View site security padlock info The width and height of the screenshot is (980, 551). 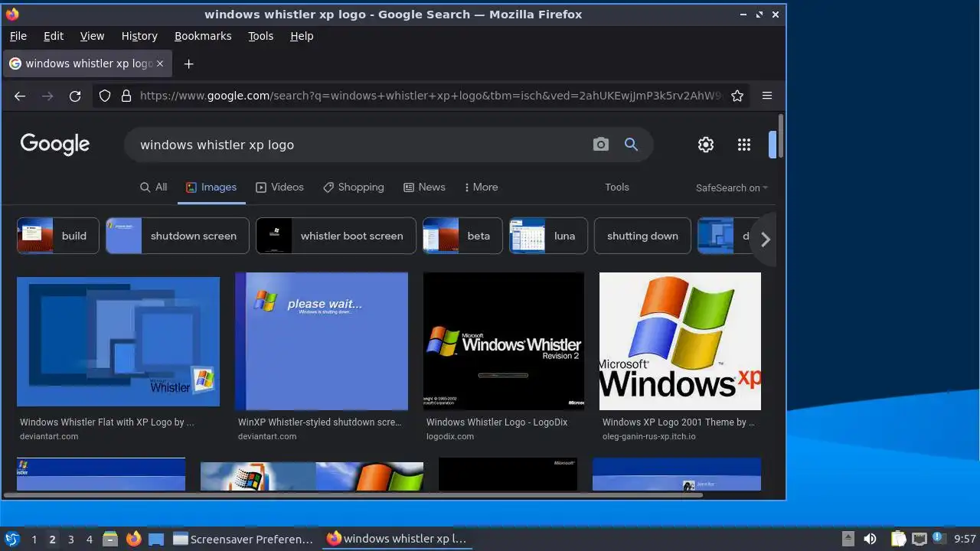(x=126, y=96)
